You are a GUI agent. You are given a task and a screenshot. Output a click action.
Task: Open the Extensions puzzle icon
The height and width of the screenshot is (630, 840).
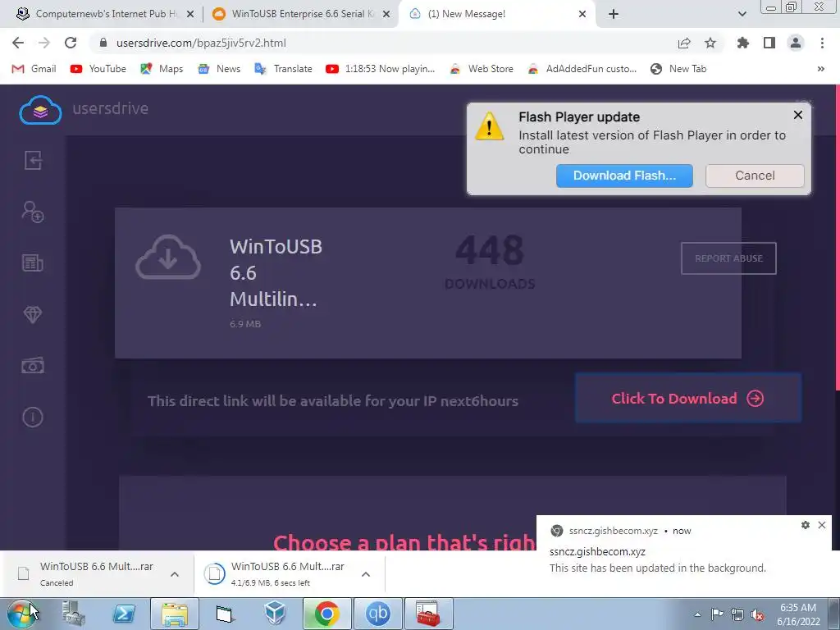(743, 43)
